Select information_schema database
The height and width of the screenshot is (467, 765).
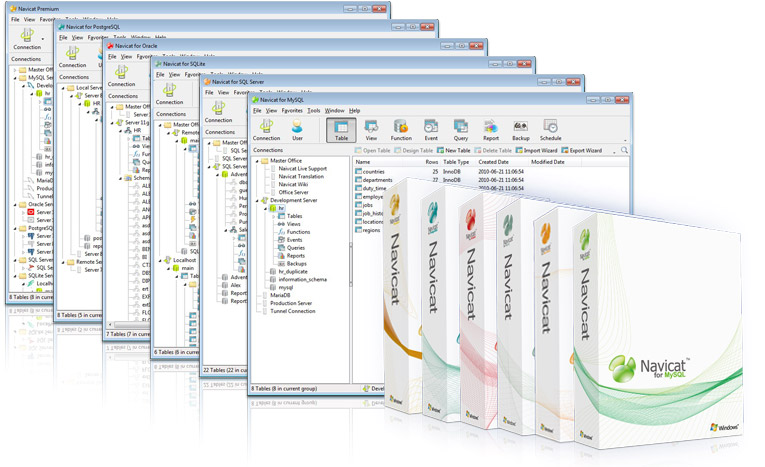pos(302,280)
